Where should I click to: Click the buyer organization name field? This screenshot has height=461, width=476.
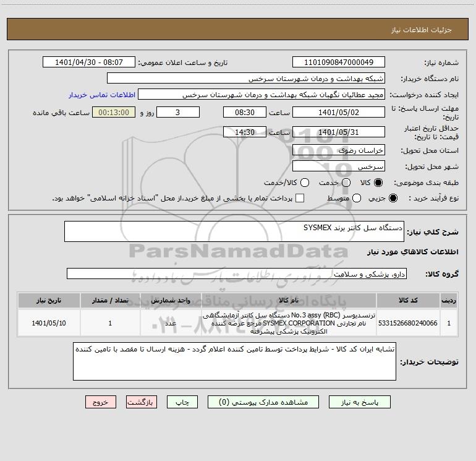246,78
